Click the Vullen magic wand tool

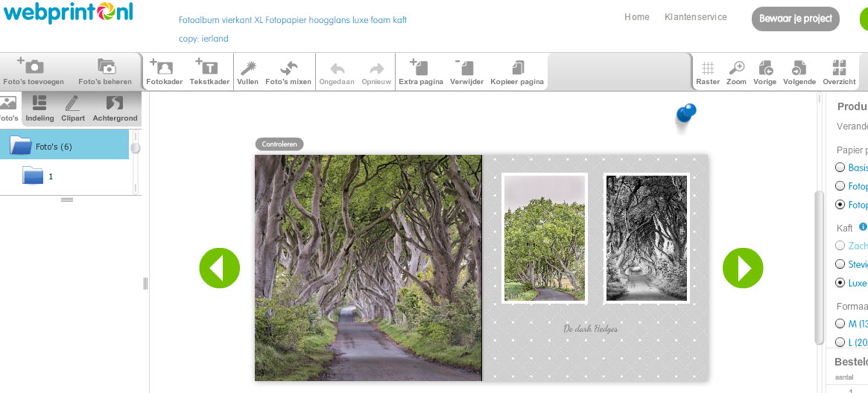[x=247, y=67]
